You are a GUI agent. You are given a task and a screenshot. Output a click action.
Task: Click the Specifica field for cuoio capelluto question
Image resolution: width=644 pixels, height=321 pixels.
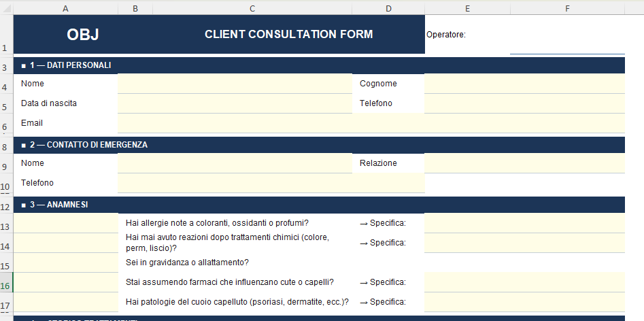[524, 302]
